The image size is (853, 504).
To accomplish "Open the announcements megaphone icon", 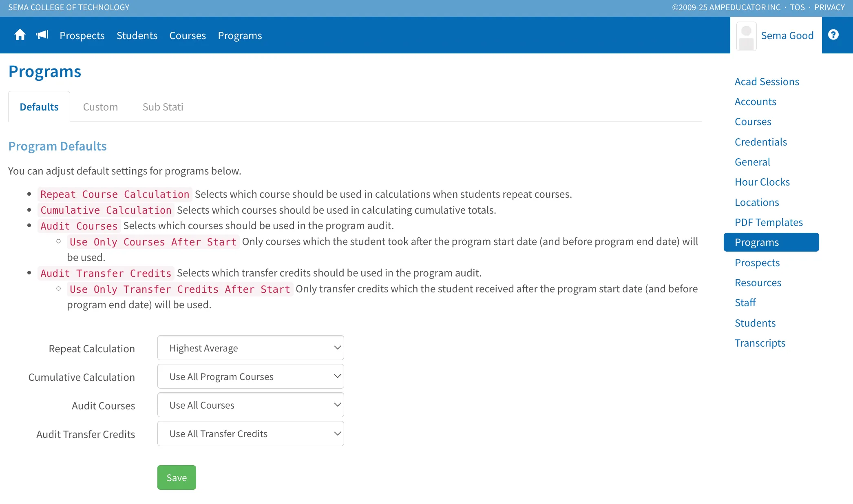I will pyautogui.click(x=42, y=35).
